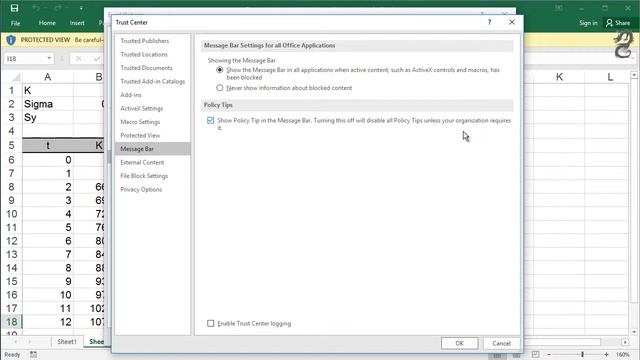Click vertical scrollbar up arrow in Excel

click(x=633, y=75)
